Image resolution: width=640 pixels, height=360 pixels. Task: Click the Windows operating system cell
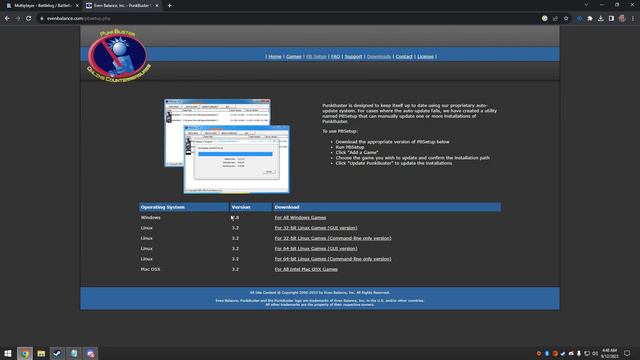pyautogui.click(x=150, y=218)
